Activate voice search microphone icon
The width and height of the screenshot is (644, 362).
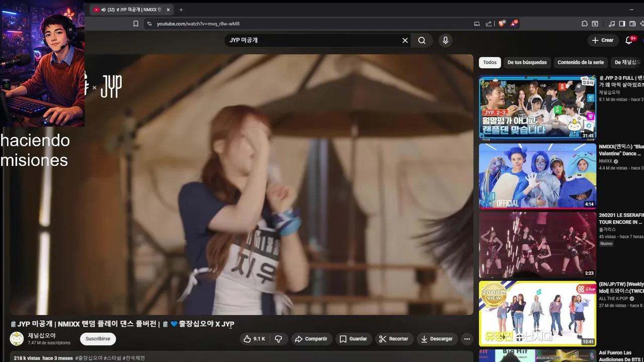pyautogui.click(x=445, y=40)
